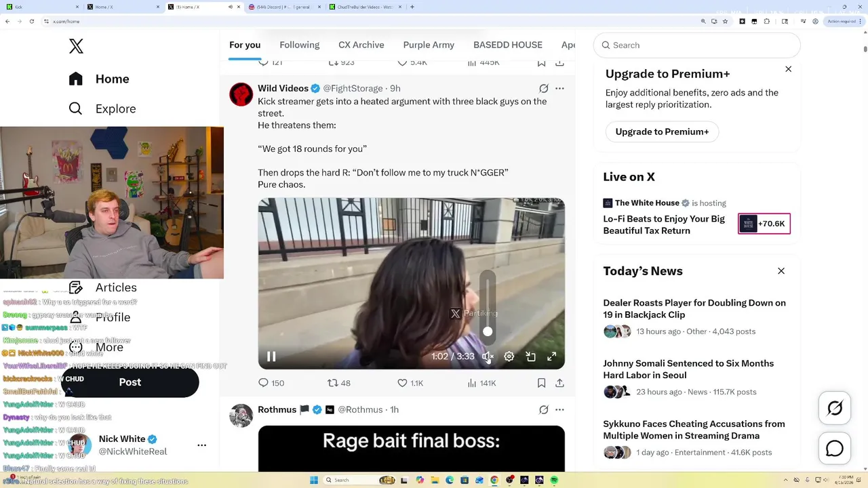Open Johnny Somali Sentenced news story
Viewport: 868px width, 488px height.
(x=688, y=369)
